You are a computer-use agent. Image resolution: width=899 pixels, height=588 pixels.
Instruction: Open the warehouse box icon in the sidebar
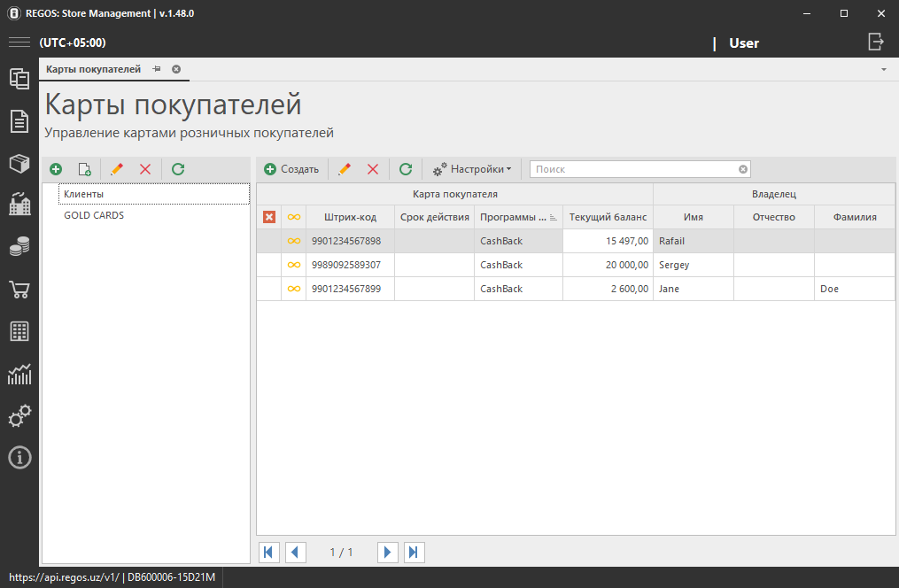19,163
